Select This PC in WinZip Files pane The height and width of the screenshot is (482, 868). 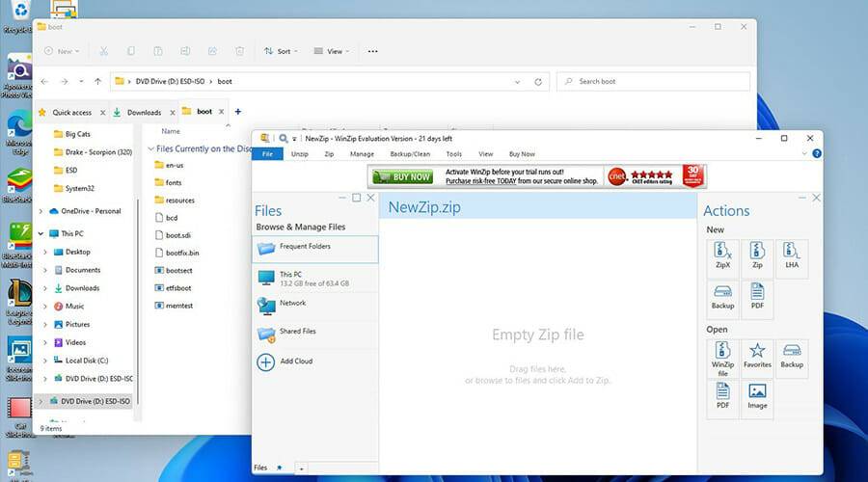315,279
